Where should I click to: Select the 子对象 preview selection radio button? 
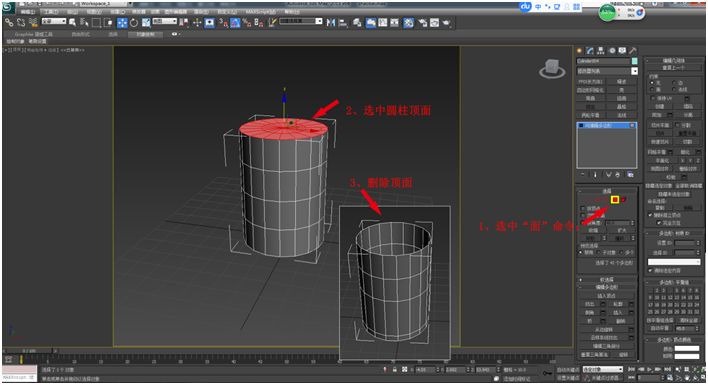(x=598, y=252)
